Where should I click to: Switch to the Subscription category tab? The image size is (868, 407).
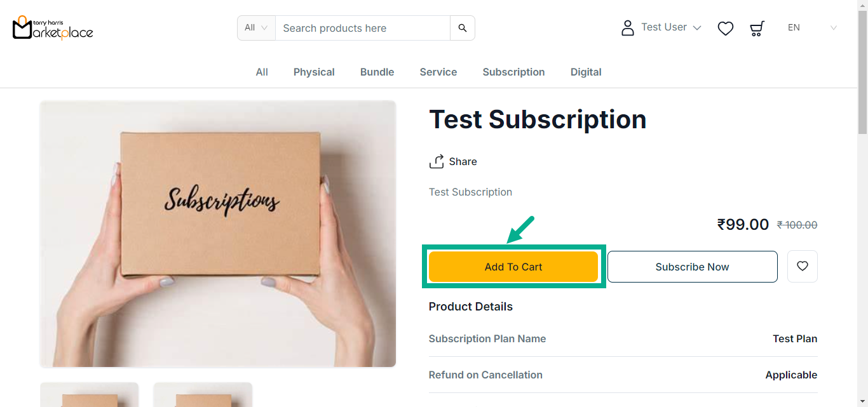tap(513, 72)
